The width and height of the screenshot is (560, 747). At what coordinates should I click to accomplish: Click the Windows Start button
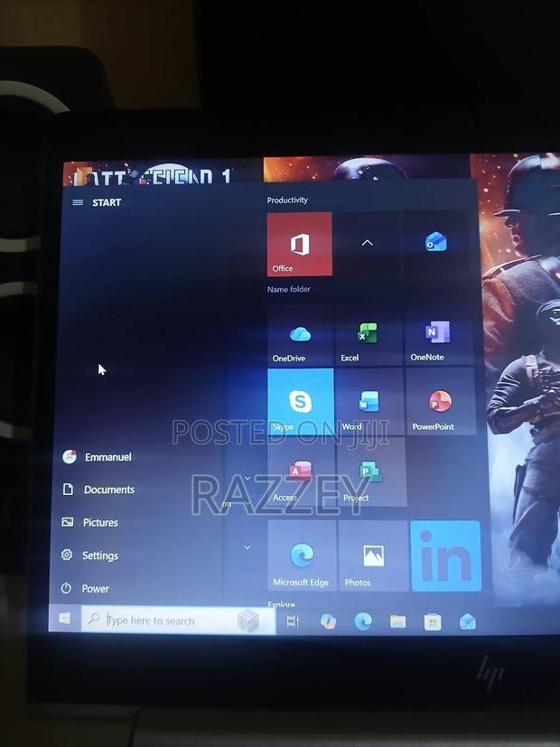(x=65, y=619)
